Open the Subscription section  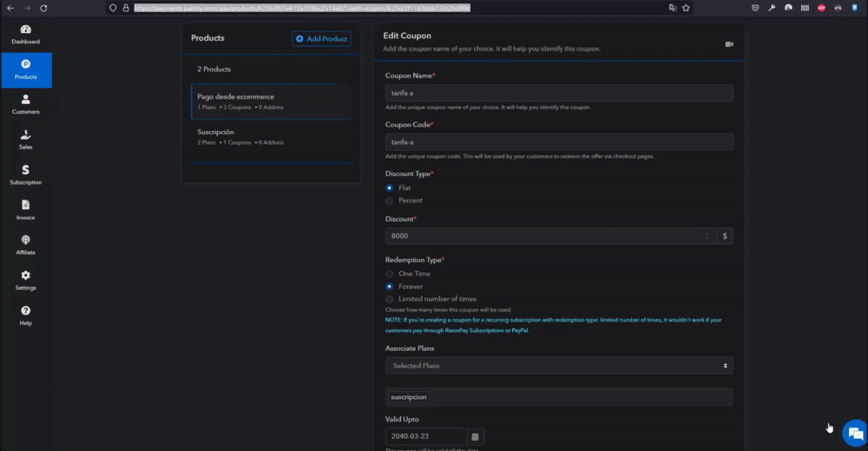25,175
